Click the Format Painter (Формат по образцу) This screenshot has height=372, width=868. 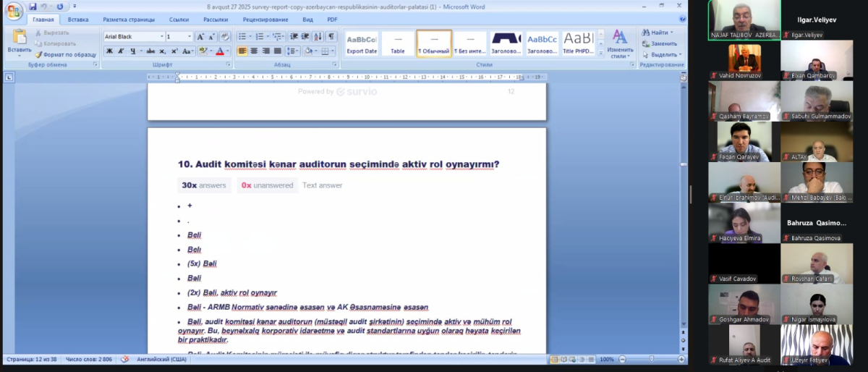pyautogui.click(x=65, y=54)
